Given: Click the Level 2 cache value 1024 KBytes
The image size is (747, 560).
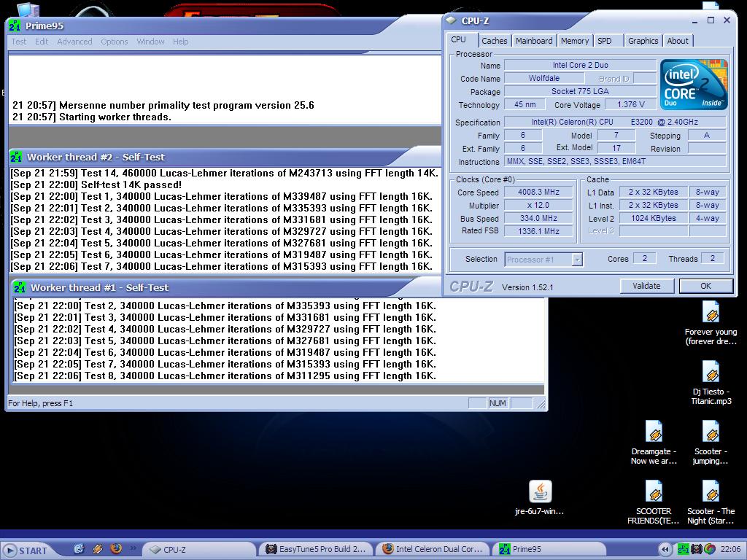Looking at the screenshot, I should point(653,218).
